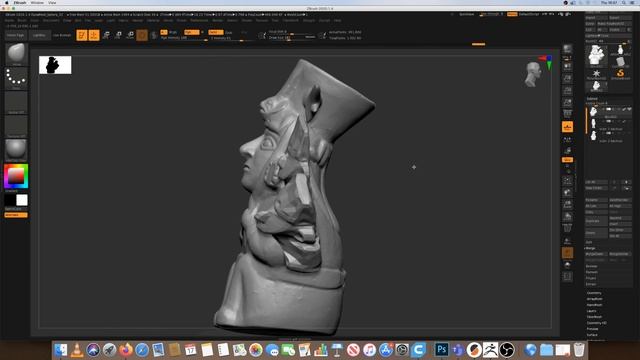Open the Brush menu
640x360 pixels.
22,20
